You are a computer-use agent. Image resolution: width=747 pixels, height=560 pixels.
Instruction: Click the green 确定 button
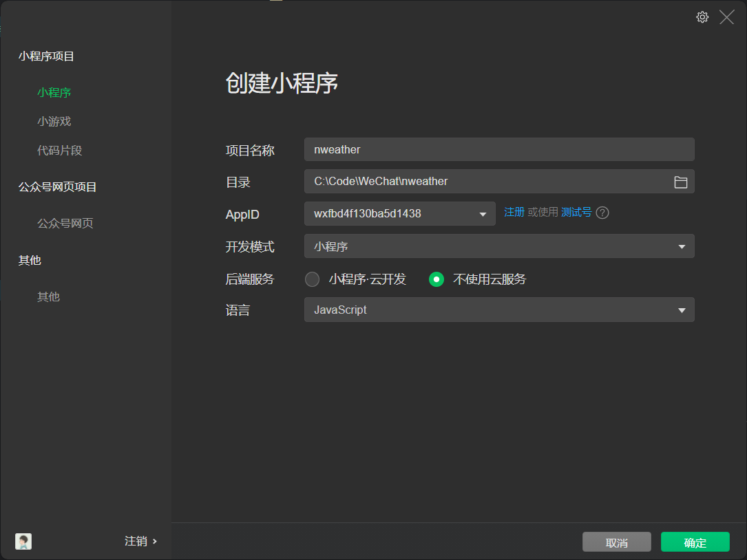tap(695, 542)
